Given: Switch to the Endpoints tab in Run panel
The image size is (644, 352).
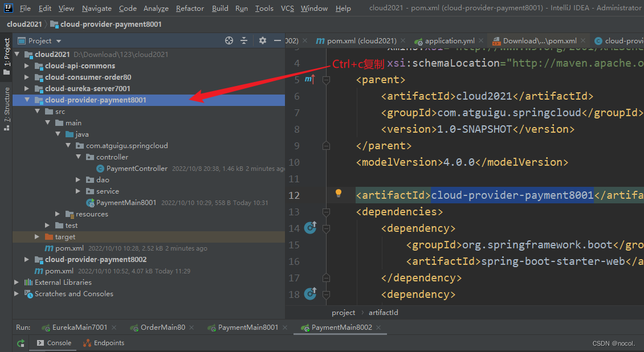Looking at the screenshot, I should pyautogui.click(x=104, y=343).
